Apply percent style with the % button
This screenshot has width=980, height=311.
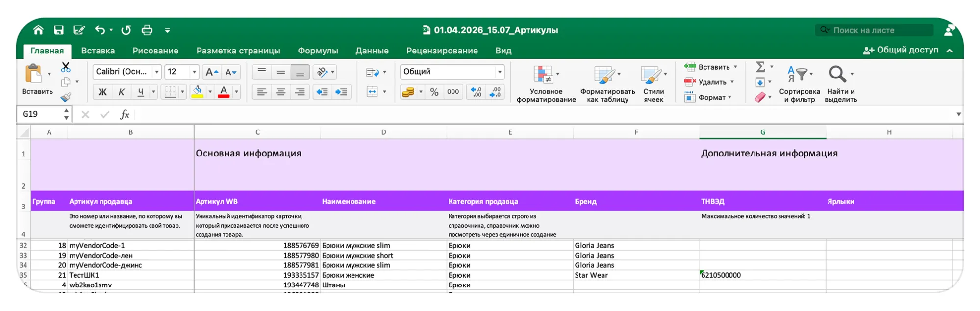(434, 92)
